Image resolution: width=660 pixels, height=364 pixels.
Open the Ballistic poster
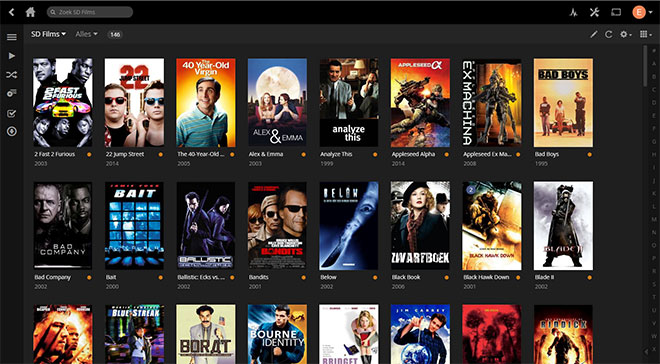tap(206, 226)
